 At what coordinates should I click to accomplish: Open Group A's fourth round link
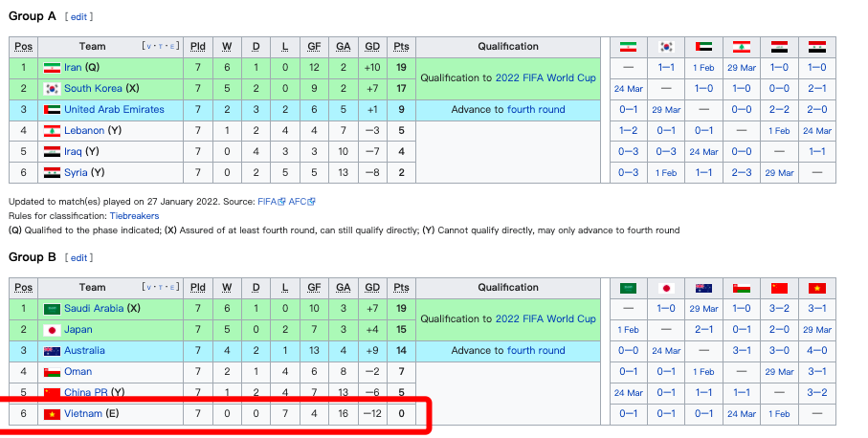point(536,110)
